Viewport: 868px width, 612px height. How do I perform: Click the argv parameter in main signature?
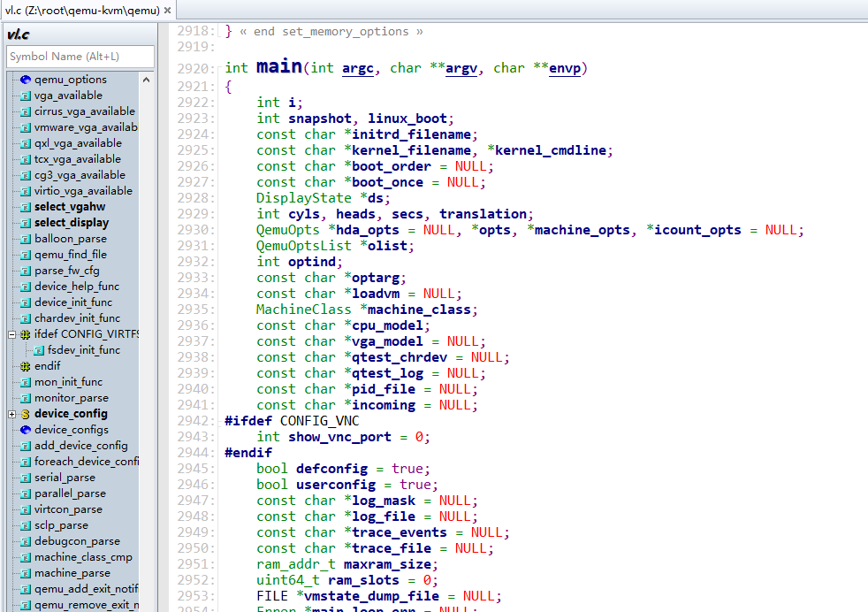pos(461,68)
